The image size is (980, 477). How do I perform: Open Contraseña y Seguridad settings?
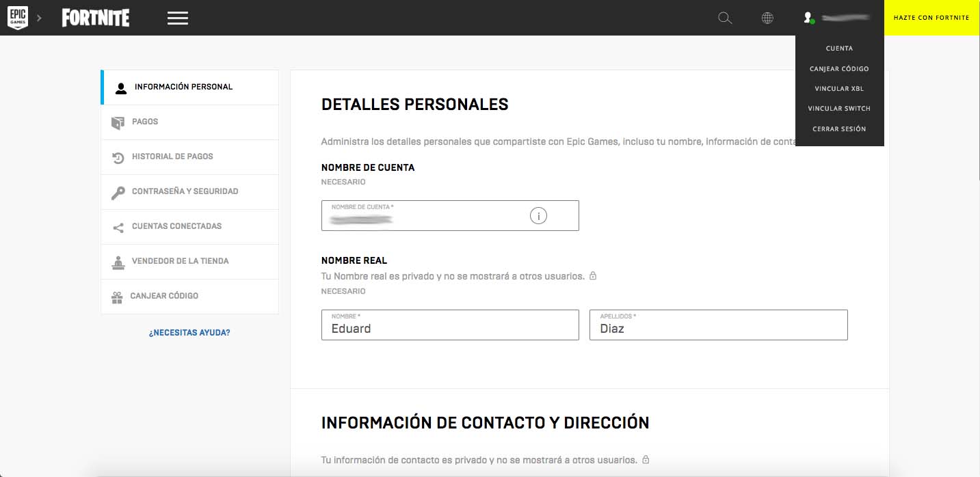pos(189,192)
